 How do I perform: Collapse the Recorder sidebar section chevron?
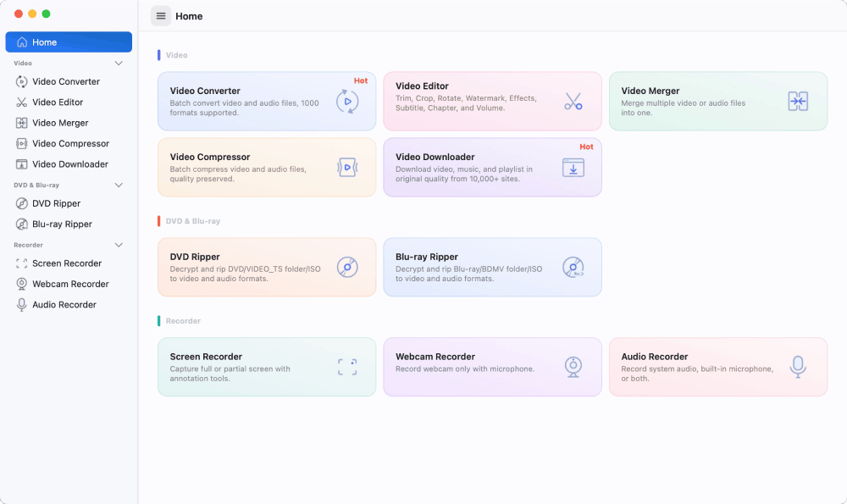pos(119,245)
